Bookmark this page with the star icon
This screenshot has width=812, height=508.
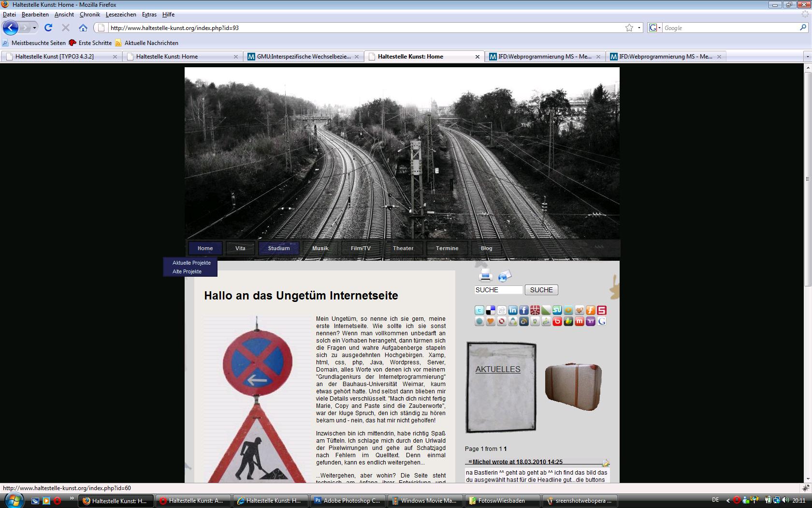click(x=629, y=28)
